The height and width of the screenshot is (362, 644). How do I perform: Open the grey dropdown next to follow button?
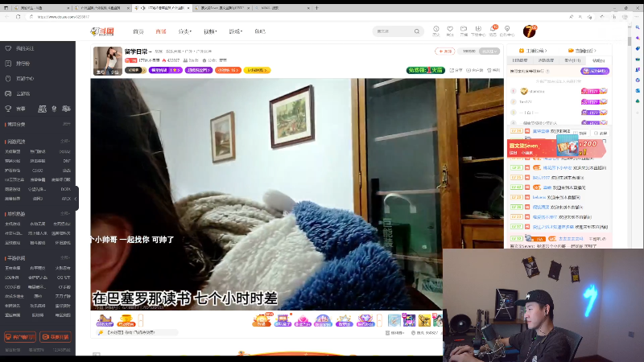(x=489, y=51)
